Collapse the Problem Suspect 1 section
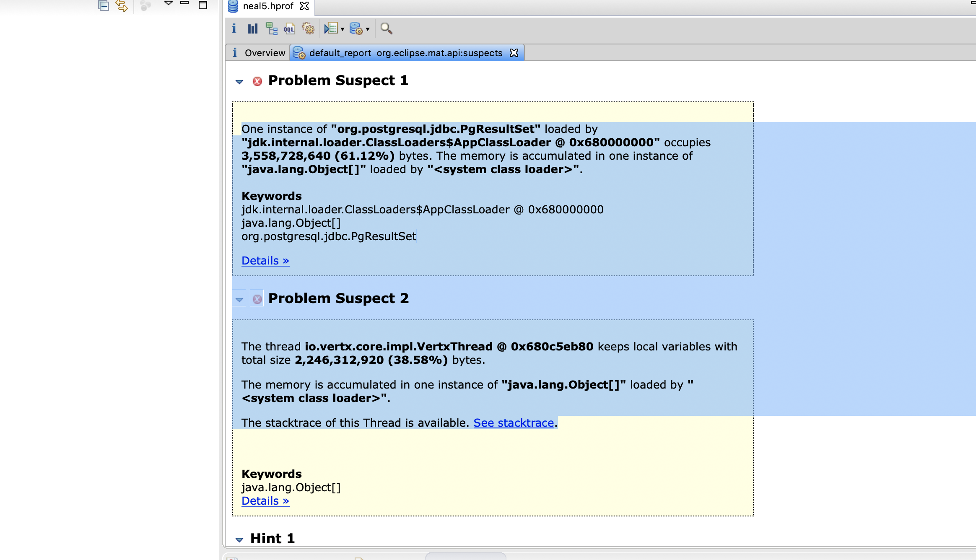976x560 pixels. click(239, 81)
